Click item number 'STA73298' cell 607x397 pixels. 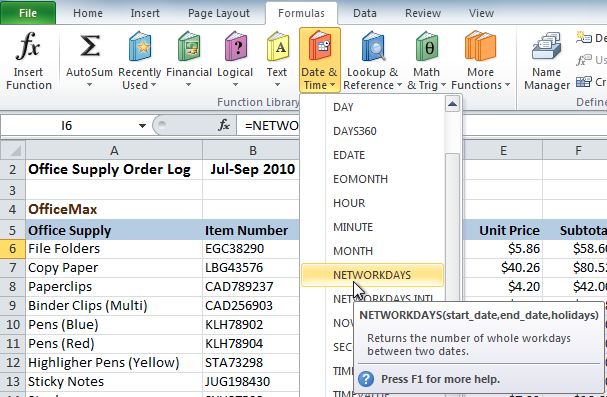click(x=251, y=363)
